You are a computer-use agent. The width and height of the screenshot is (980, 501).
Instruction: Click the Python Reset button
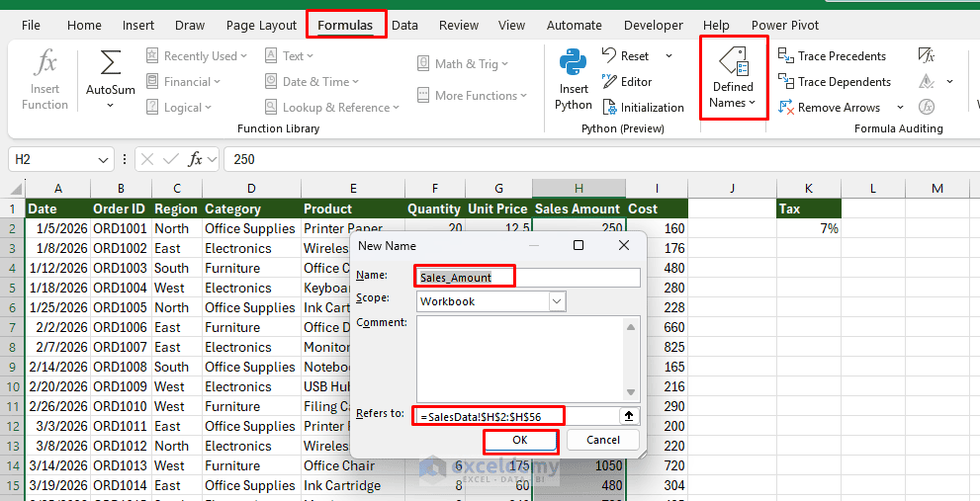(626, 55)
